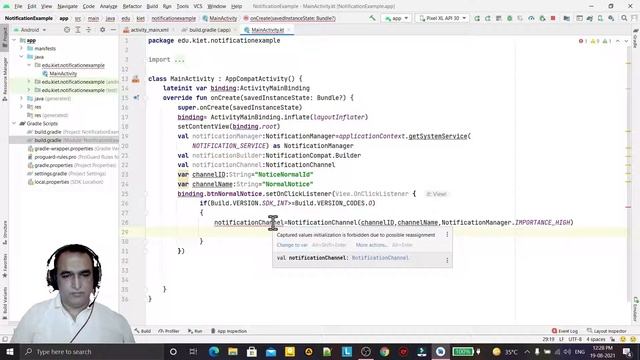Collapse the java folder
Viewport: 640px width, 360px height.
[x=22, y=57]
